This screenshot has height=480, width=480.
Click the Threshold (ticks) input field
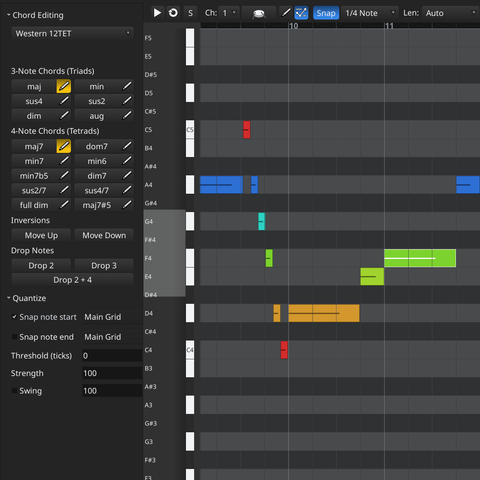[112, 356]
